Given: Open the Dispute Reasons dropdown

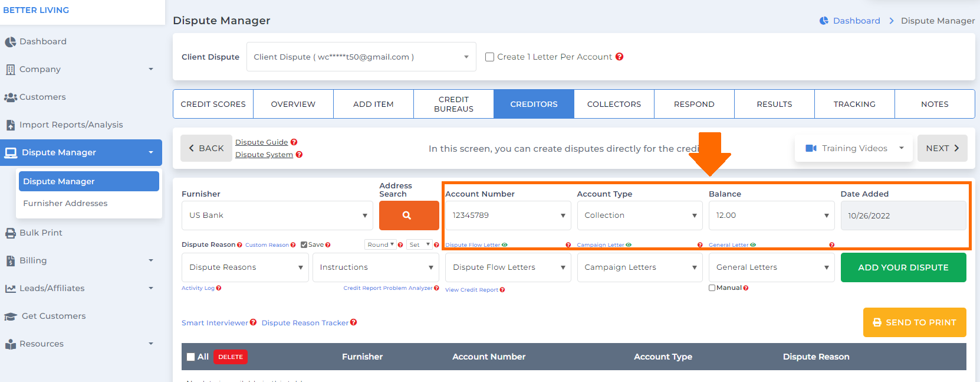Looking at the screenshot, I should [x=245, y=267].
